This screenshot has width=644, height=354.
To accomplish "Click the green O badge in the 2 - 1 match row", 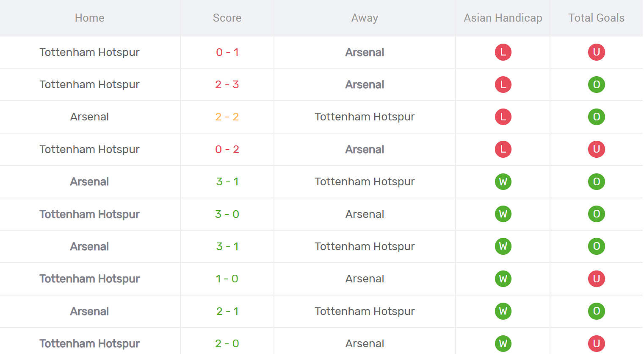I will pos(596,311).
